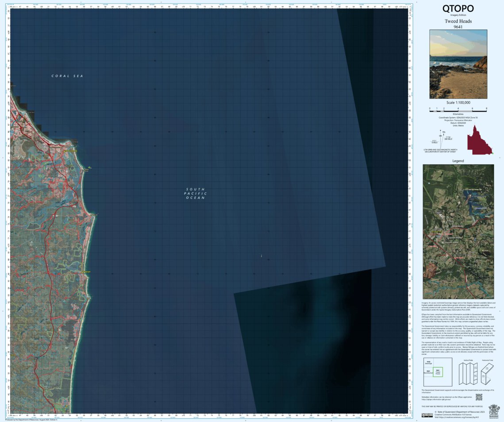Select the 2542 Beenleigh adjoining map box
The width and height of the screenshot is (504, 422).
coord(428,363)
